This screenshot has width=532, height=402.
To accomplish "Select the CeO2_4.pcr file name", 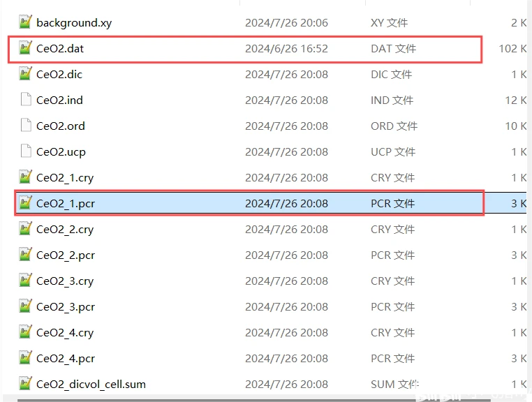I will [66, 359].
